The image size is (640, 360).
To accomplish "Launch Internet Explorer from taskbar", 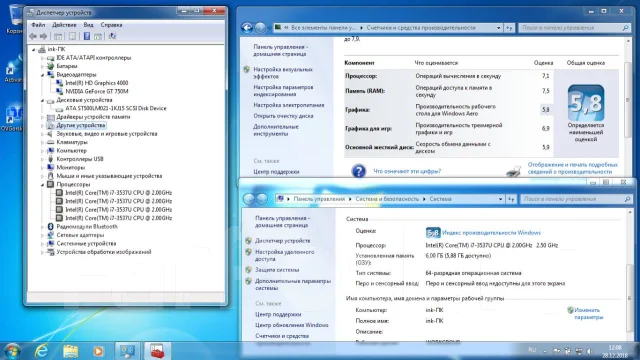I will pos(41,351).
